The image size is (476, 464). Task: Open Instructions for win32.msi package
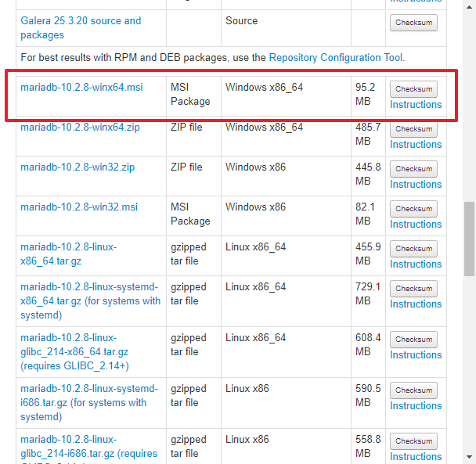416,224
